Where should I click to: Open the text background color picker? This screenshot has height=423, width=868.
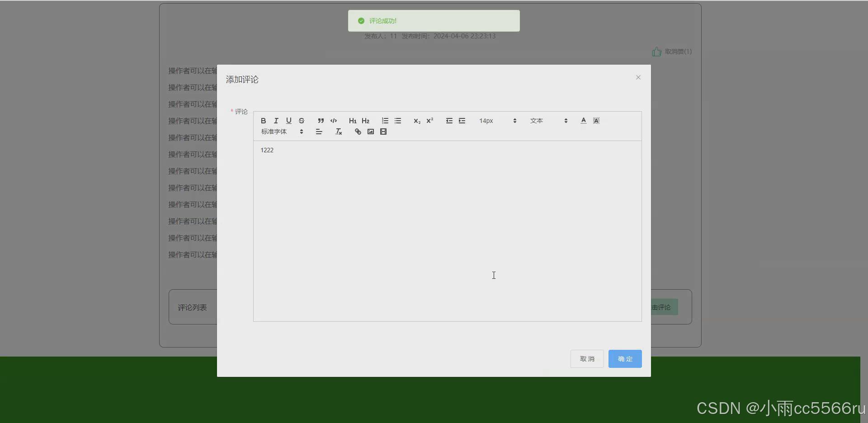(596, 121)
